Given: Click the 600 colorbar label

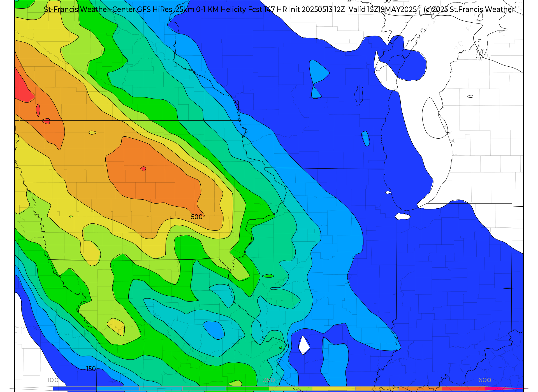Looking at the screenshot, I should (x=485, y=380).
